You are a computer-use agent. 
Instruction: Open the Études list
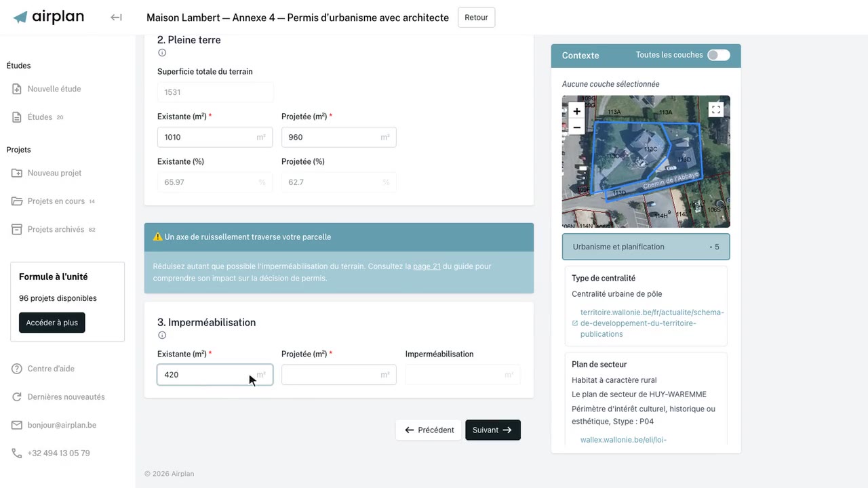(x=39, y=117)
